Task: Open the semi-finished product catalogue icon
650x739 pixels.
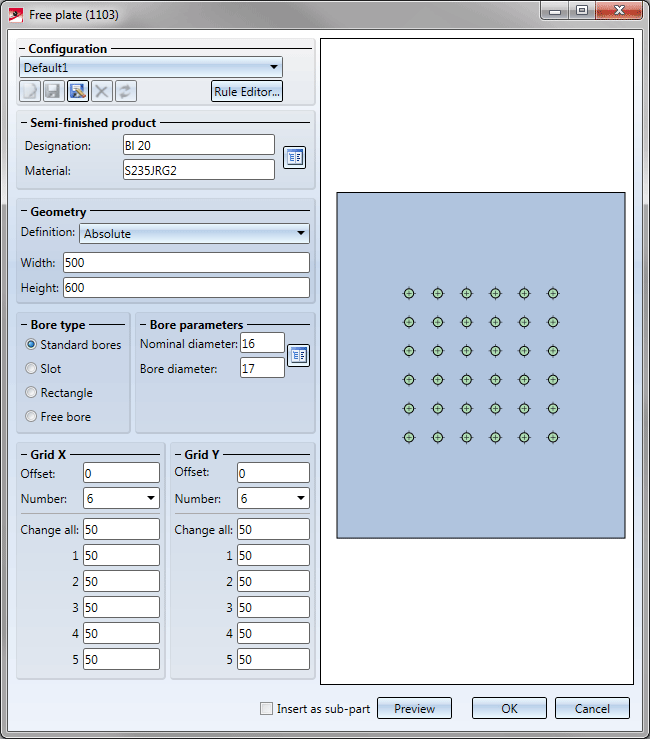Action: pos(295,157)
